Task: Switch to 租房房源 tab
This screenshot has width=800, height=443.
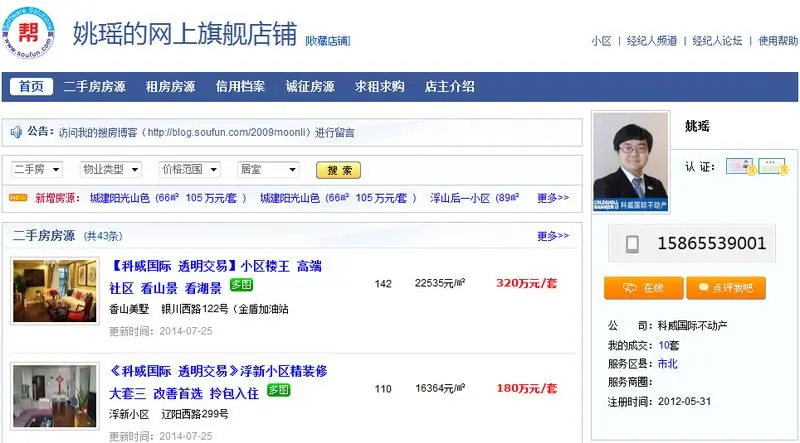Action: 170,87
